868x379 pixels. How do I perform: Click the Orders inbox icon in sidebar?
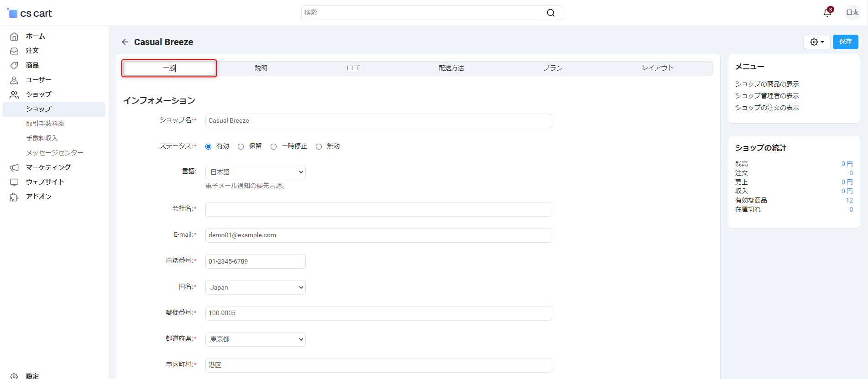pyautogui.click(x=14, y=51)
